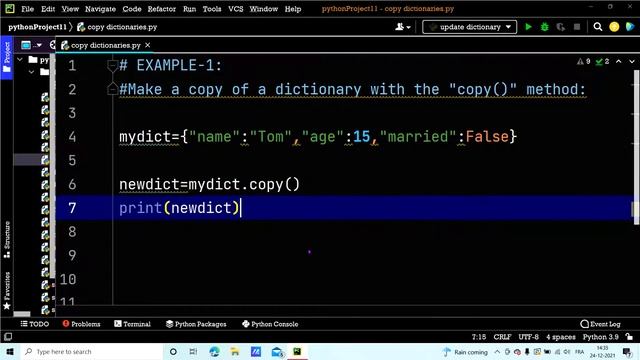Open the yellow IDE updates icon
The image size is (640, 360).
pyautogui.click(x=614, y=27)
